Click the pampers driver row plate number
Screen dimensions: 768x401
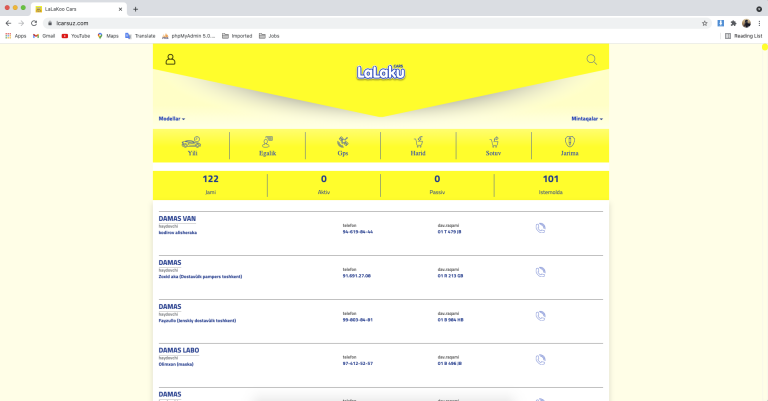click(450, 276)
